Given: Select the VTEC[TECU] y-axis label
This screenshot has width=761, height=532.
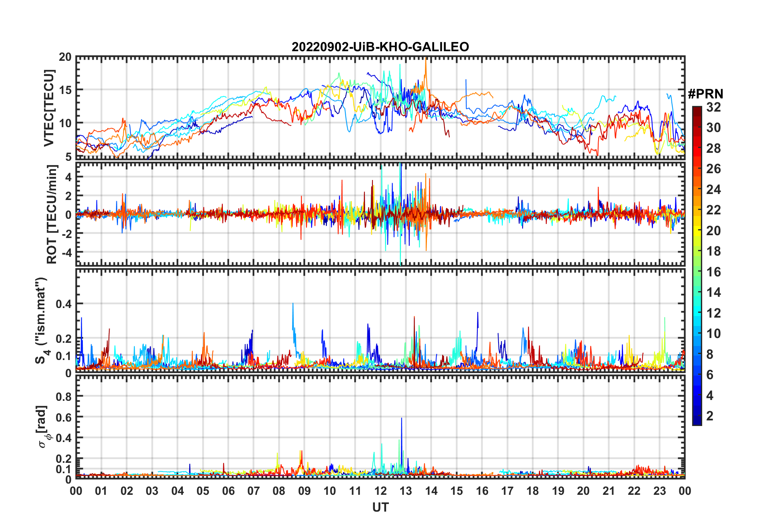Looking at the screenshot, I should [48, 108].
